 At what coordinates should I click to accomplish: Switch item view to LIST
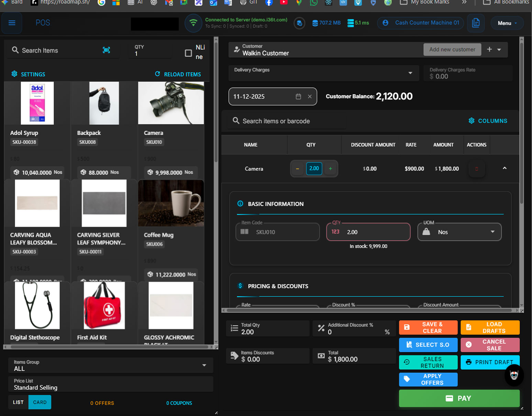(18, 402)
